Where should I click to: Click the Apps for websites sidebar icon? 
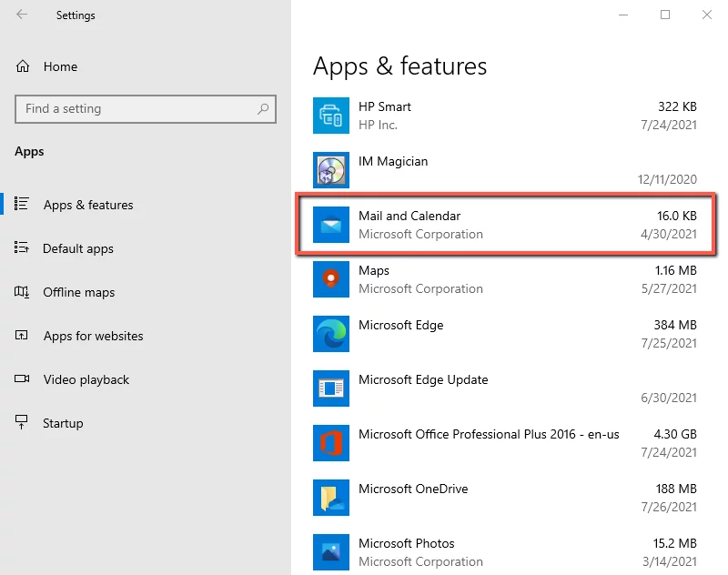click(x=21, y=335)
